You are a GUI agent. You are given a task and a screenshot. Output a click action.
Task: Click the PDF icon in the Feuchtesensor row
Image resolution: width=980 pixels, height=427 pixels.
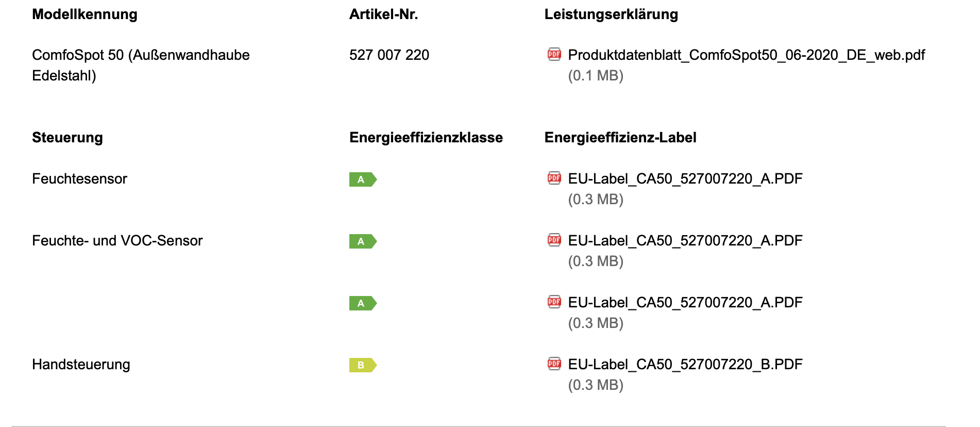[x=554, y=178]
